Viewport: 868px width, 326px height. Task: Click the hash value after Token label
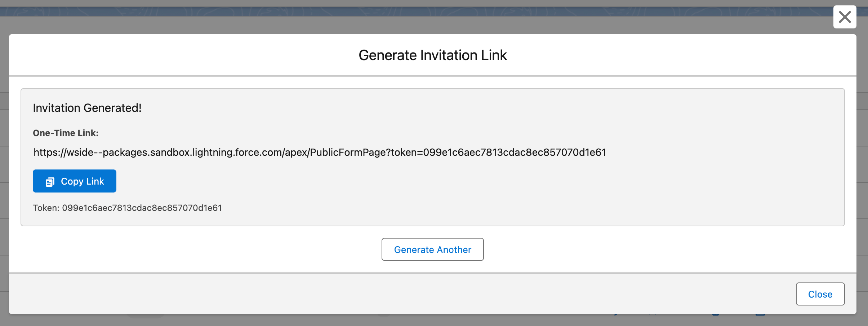142,208
